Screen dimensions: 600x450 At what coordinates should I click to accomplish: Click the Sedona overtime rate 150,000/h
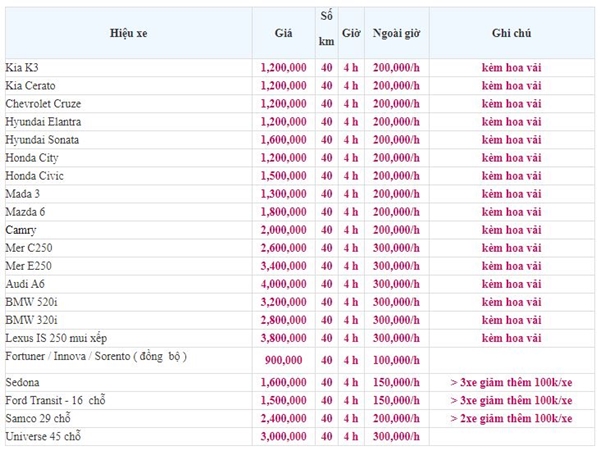[x=396, y=382]
